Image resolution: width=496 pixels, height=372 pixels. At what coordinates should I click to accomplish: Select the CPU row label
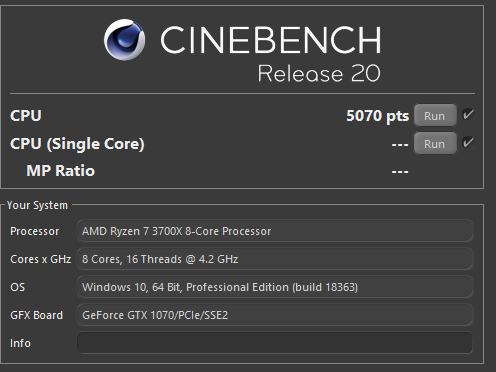26,116
